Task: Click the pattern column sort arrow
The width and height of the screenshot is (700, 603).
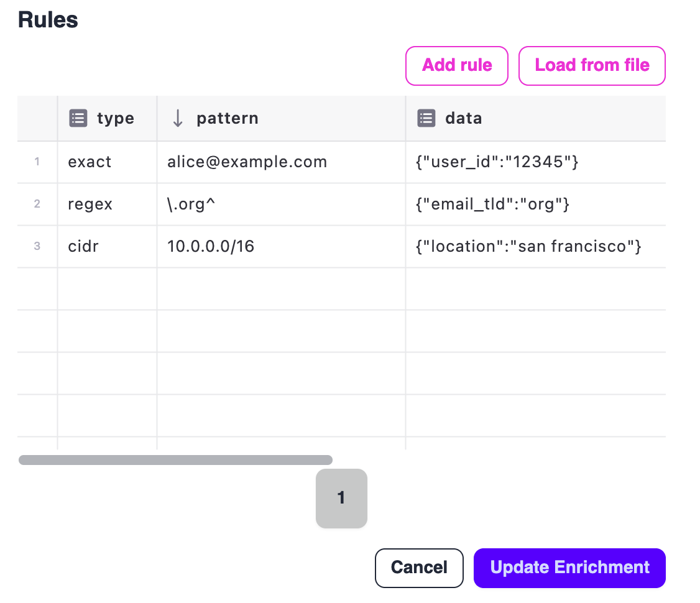Action: 178,118
